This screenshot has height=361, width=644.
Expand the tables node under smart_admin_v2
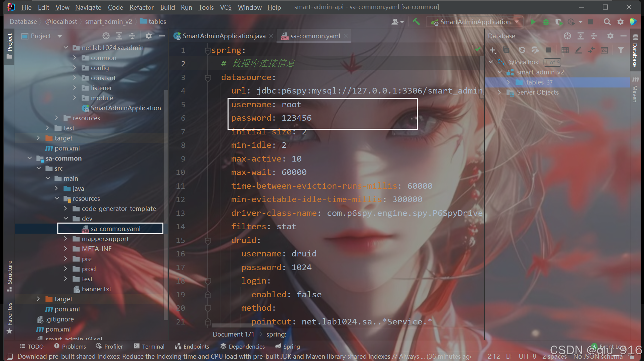coord(509,82)
